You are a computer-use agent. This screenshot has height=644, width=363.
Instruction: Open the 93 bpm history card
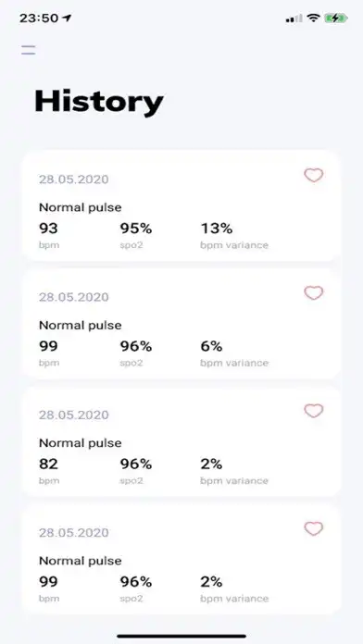click(181, 205)
